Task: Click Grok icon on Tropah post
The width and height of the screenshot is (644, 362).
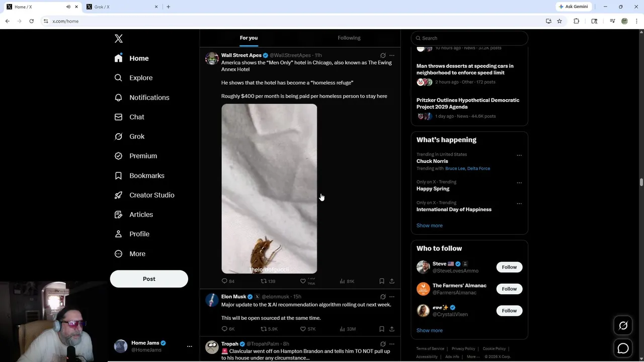Action: click(383, 344)
